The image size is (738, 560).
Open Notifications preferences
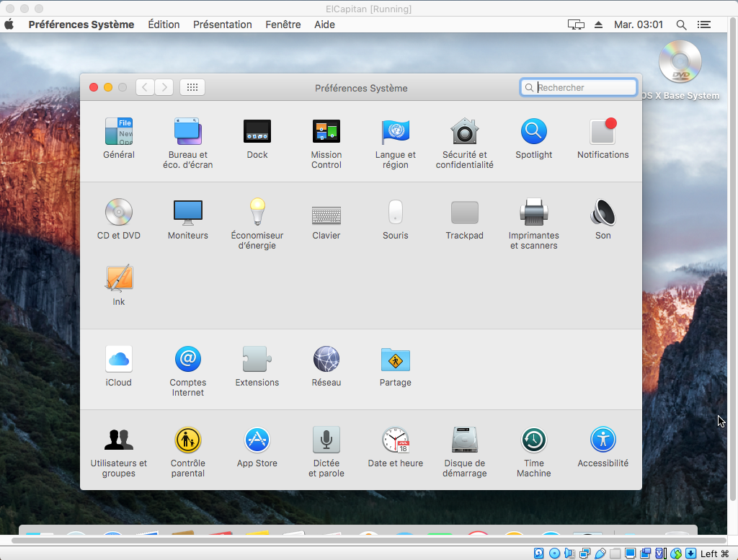click(603, 138)
